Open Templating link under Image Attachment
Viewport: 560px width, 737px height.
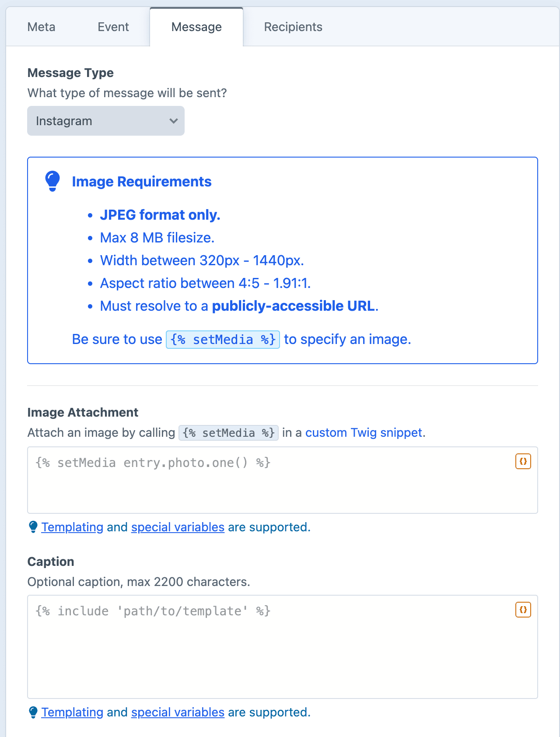[x=72, y=527]
